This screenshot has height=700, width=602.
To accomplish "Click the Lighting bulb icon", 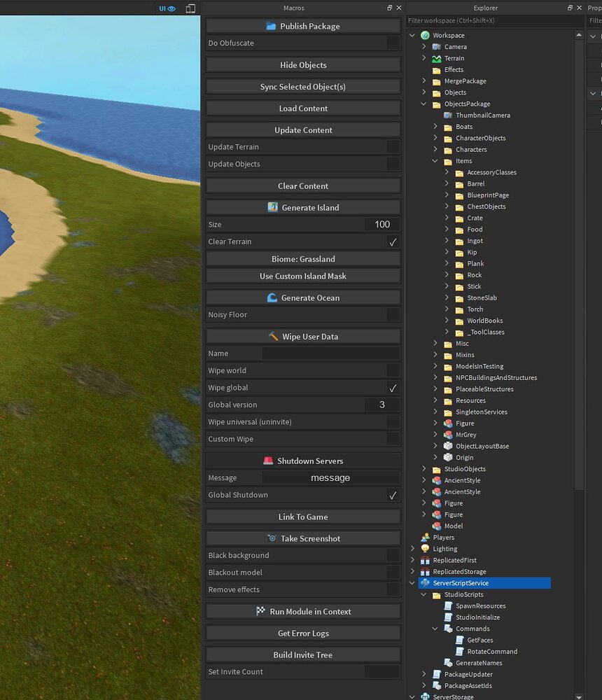I will [425, 549].
